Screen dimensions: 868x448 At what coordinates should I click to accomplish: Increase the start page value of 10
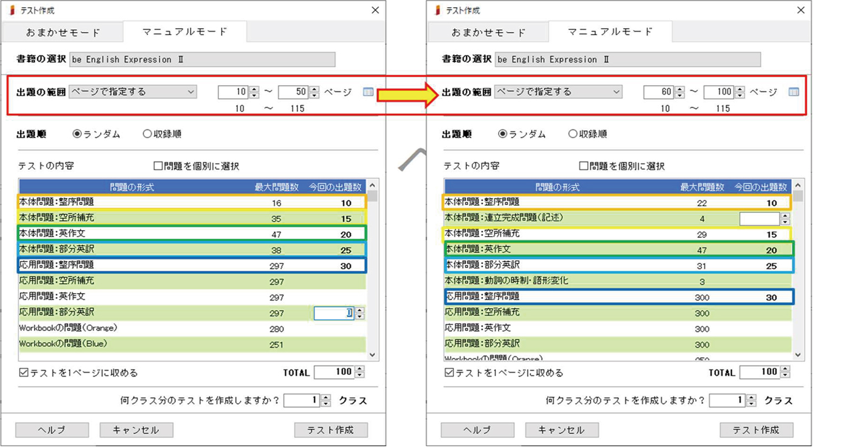tap(254, 89)
